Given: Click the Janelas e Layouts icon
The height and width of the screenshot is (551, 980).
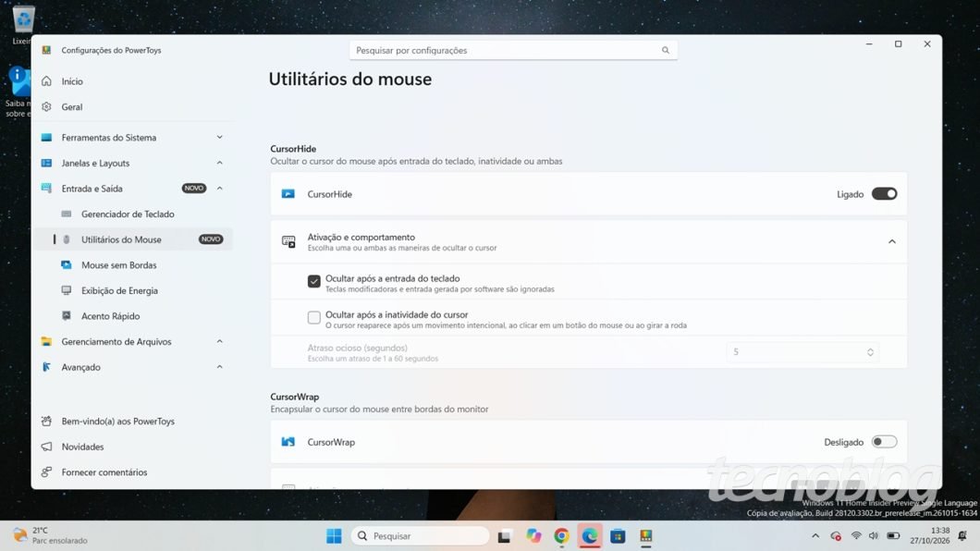Looking at the screenshot, I should pyautogui.click(x=46, y=163).
